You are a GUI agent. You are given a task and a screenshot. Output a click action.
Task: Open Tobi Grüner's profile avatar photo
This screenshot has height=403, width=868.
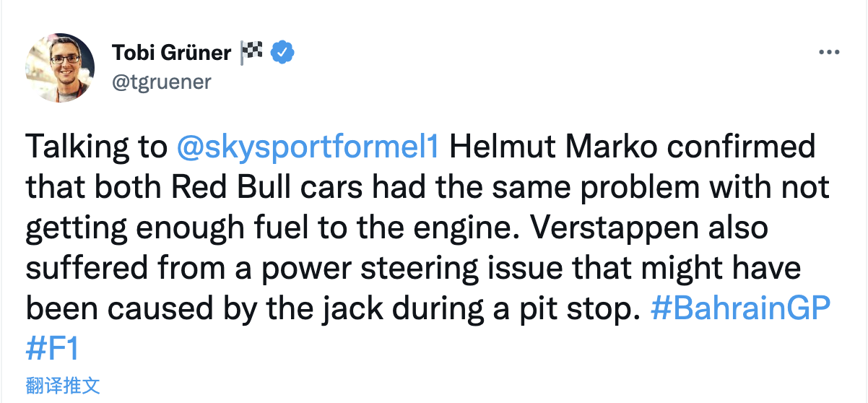coord(60,67)
